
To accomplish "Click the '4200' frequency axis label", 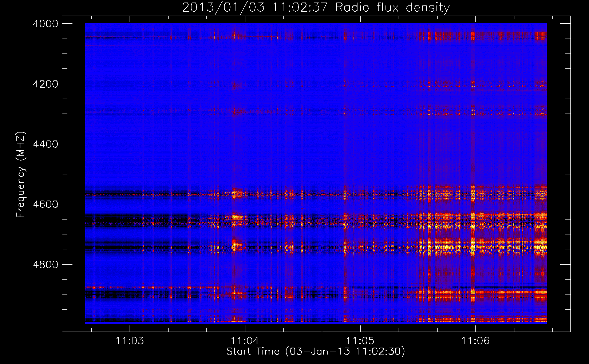I will 46,84.
